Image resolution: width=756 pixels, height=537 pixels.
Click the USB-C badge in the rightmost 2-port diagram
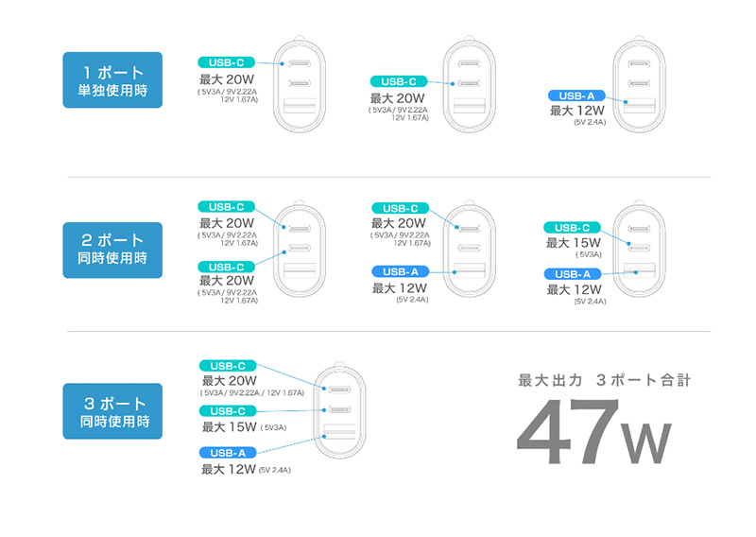(572, 227)
